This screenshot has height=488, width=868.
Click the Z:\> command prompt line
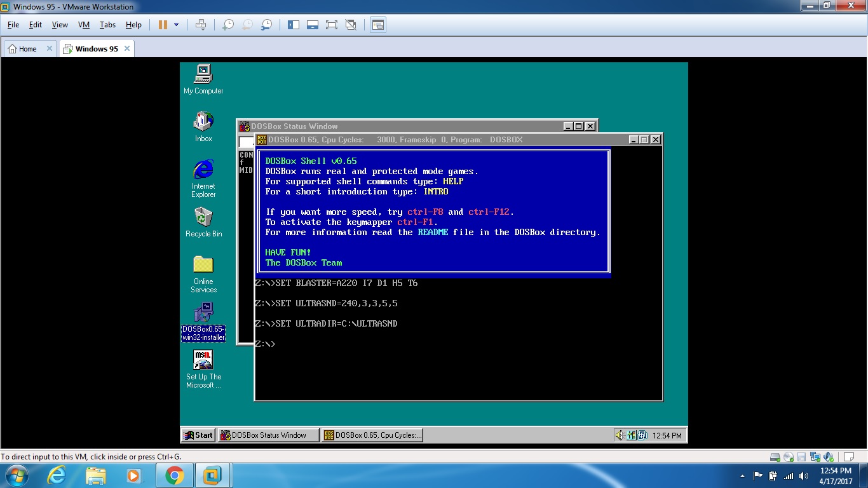tap(266, 344)
